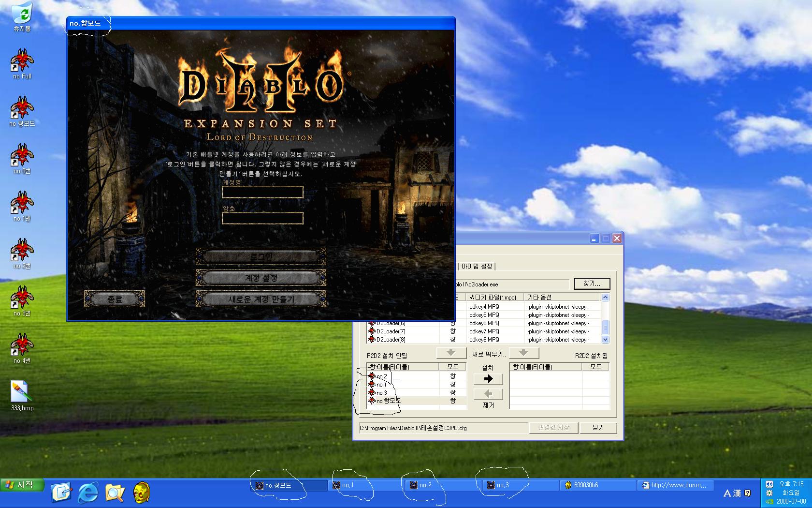This screenshot has height=508, width=812.
Task: Open the 'no Full' desktop shortcut
Action: (22, 64)
